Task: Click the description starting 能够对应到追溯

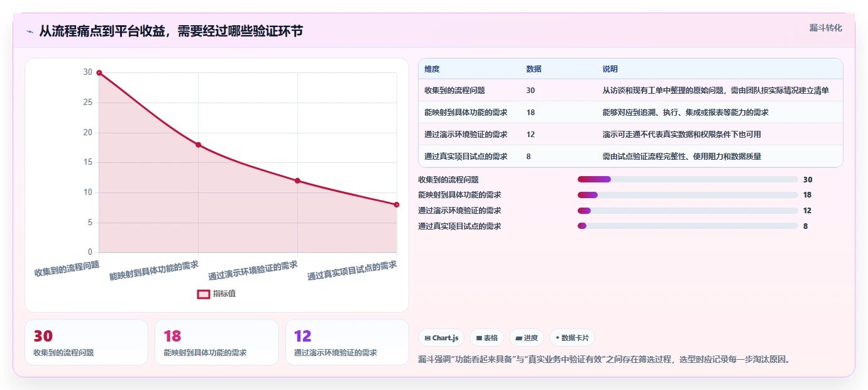Action: pos(686,113)
